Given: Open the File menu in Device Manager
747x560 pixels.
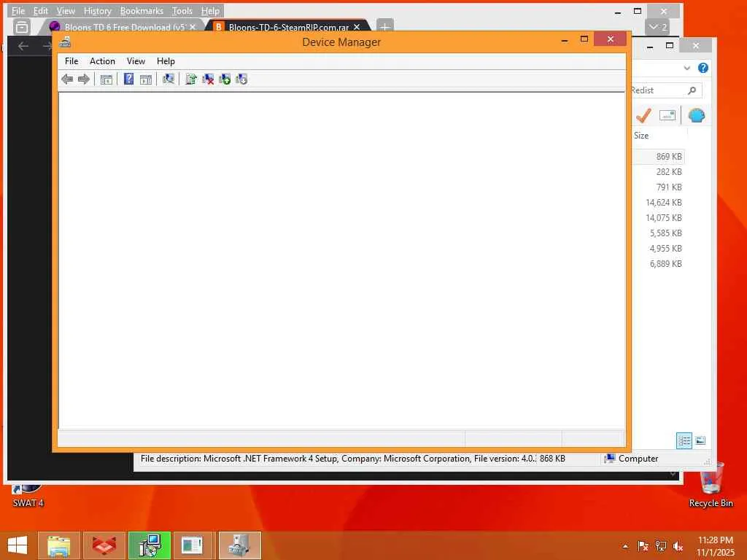Looking at the screenshot, I should click(x=71, y=61).
